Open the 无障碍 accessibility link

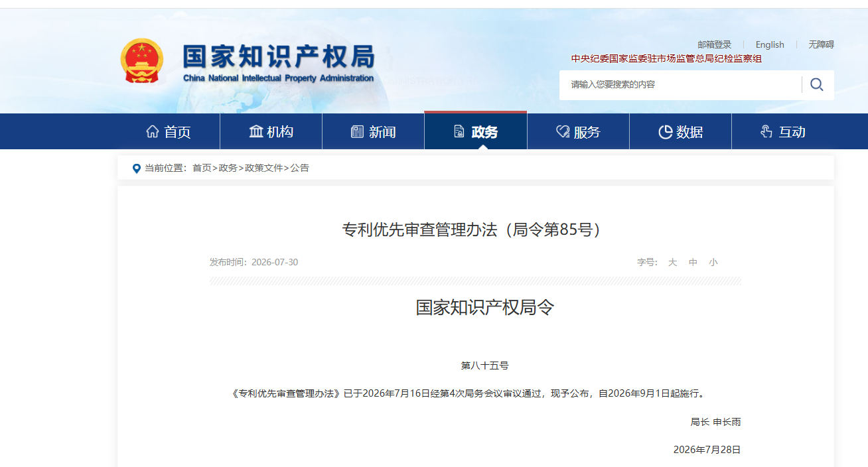(x=821, y=44)
